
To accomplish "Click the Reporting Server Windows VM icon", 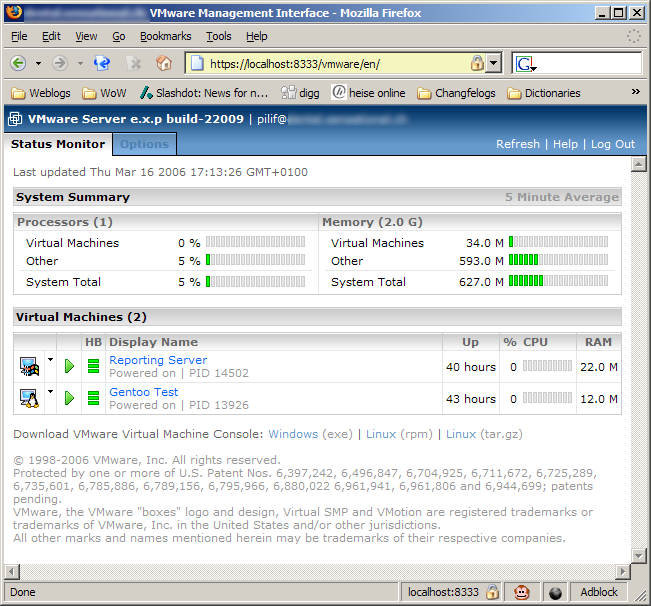I will coord(29,367).
